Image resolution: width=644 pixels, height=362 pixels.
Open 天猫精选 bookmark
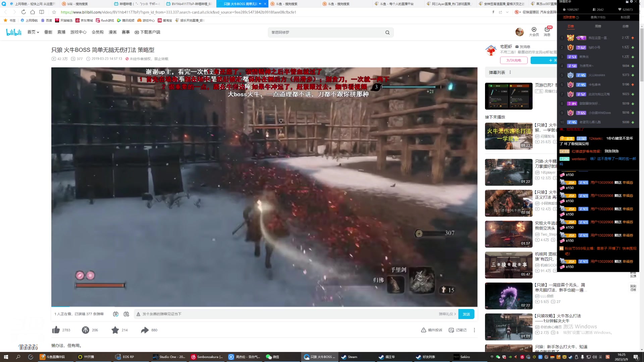(64, 20)
